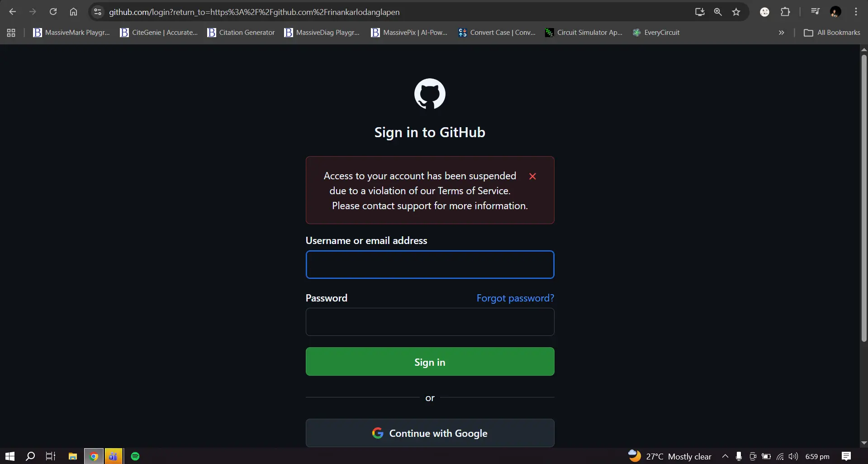Open the Chrome three-dot menu

pos(856,12)
